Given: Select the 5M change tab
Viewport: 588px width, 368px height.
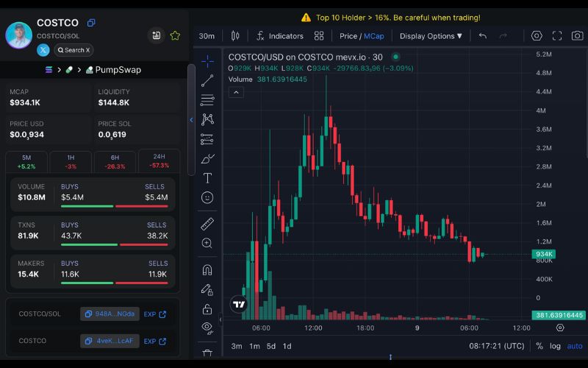Looking at the screenshot, I should [26, 162].
